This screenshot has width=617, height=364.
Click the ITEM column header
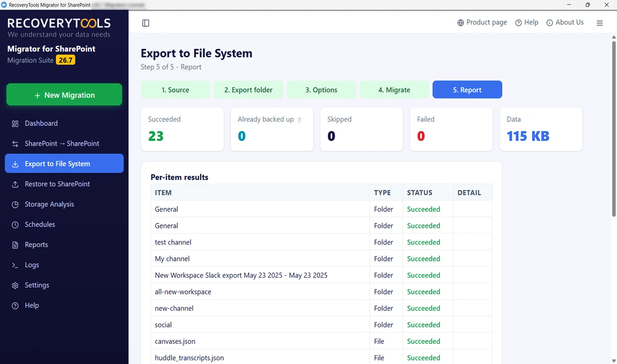coord(260,193)
